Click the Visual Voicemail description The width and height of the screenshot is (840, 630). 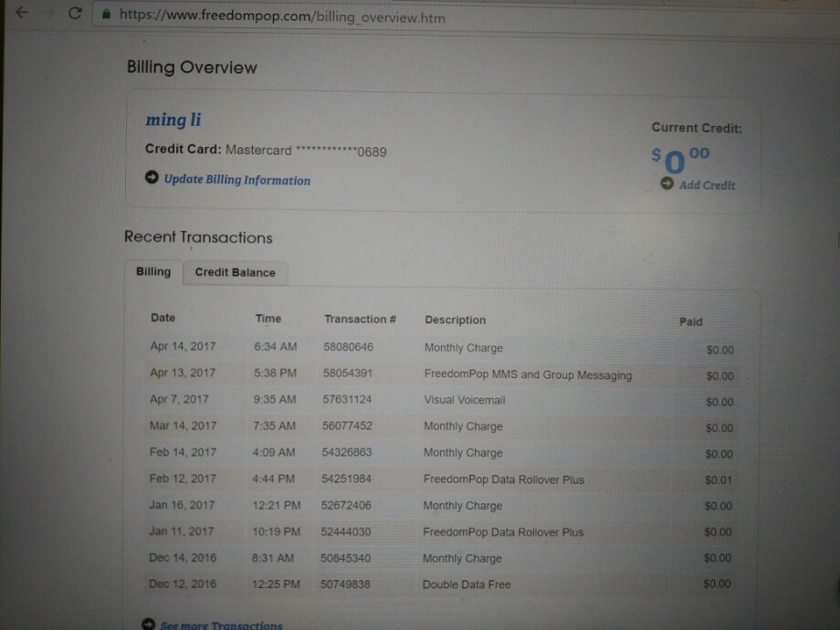click(465, 400)
